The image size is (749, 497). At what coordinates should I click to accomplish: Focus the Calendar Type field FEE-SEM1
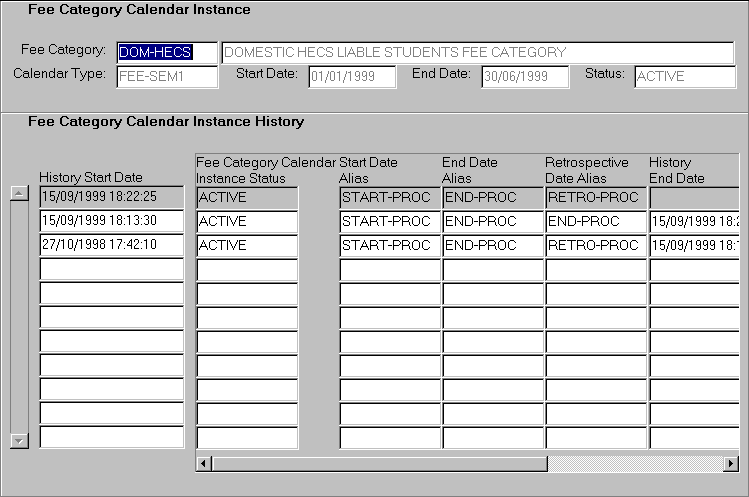167,76
